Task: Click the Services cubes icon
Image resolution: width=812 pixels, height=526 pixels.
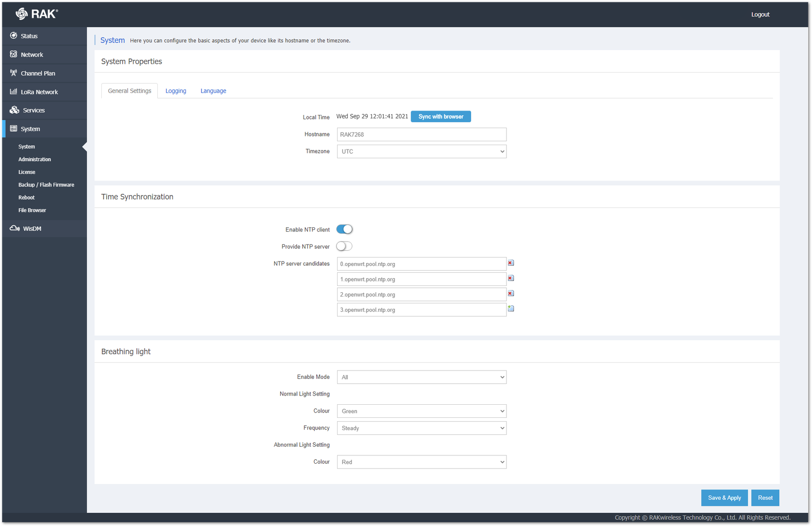Action: [x=15, y=110]
